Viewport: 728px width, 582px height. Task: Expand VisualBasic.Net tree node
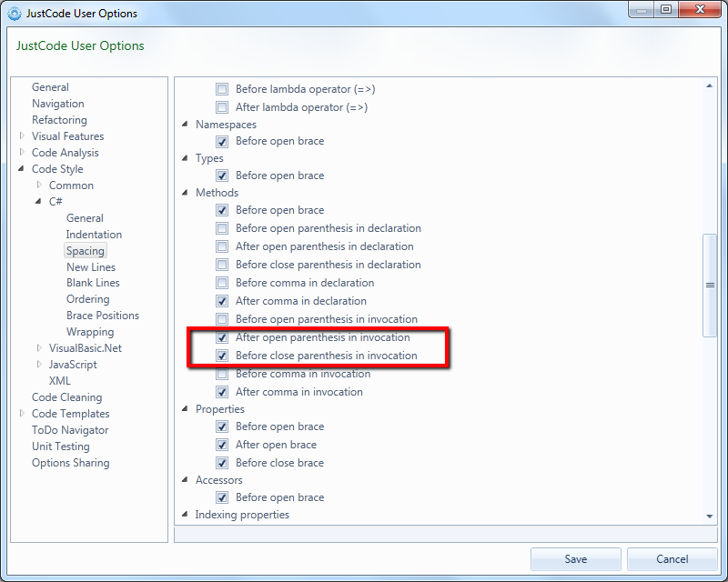pyautogui.click(x=39, y=347)
